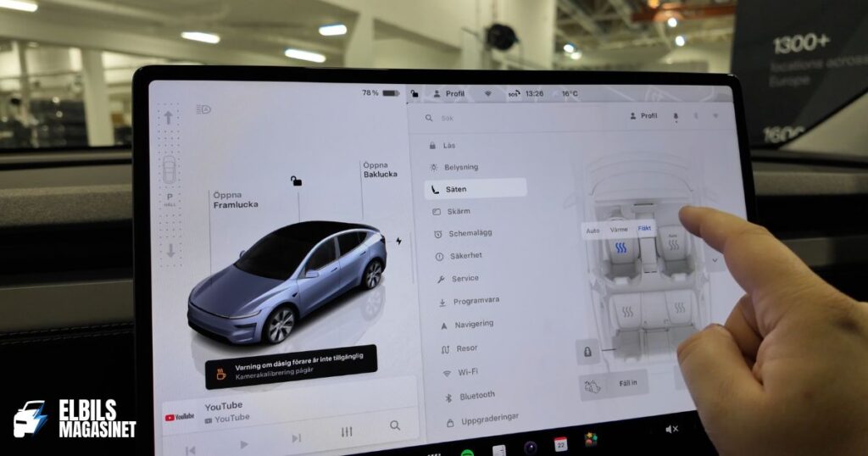Tap the camera app icon in dock
The height and width of the screenshot is (456, 868).
pos(530,447)
